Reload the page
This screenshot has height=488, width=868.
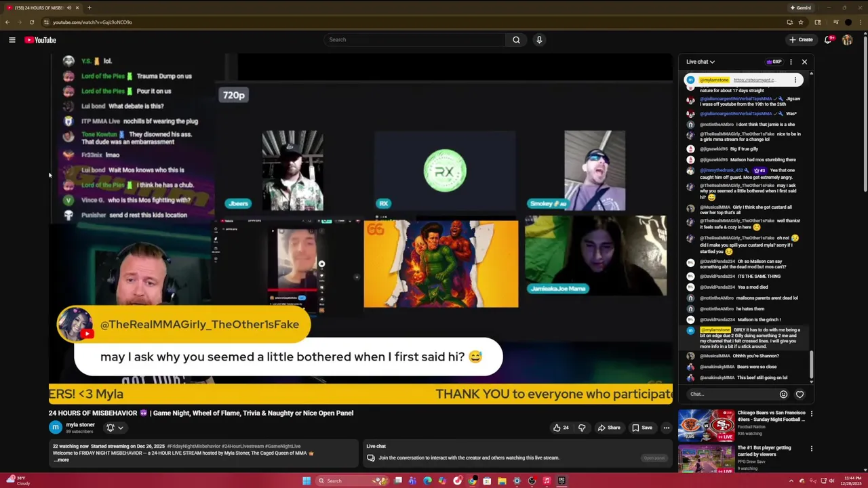[31, 22]
